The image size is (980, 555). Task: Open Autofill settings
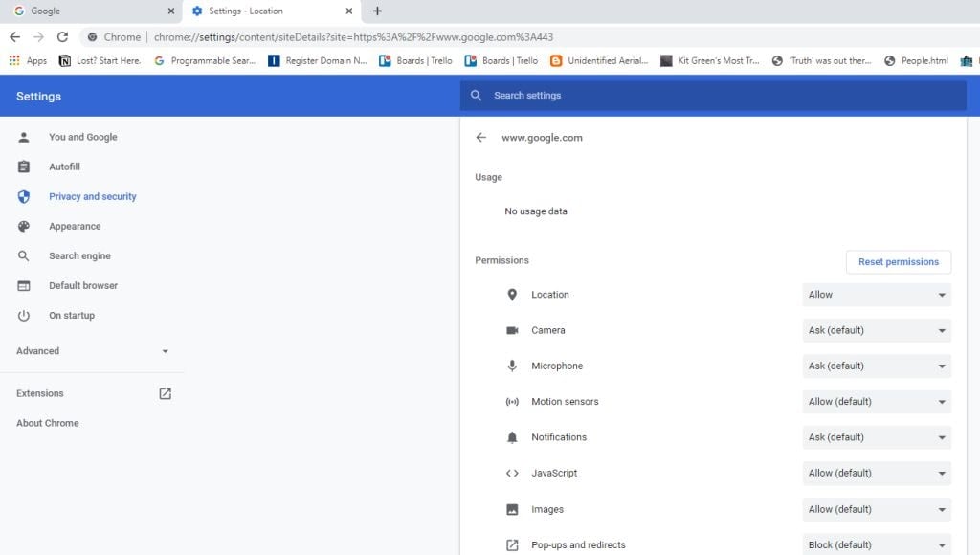click(x=64, y=166)
